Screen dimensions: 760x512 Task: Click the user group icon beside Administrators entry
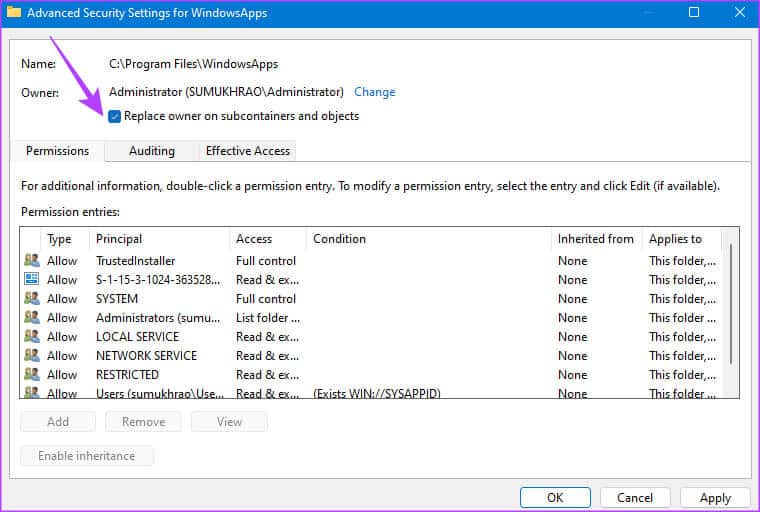pyautogui.click(x=32, y=317)
